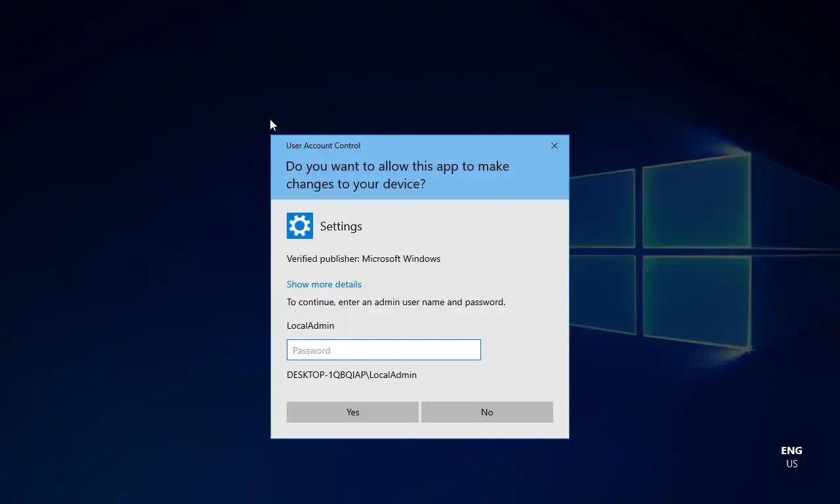The height and width of the screenshot is (504, 840).
Task: Click the DESKTOP-1QBQIAP\LocalAdmin account text
Action: [352, 375]
